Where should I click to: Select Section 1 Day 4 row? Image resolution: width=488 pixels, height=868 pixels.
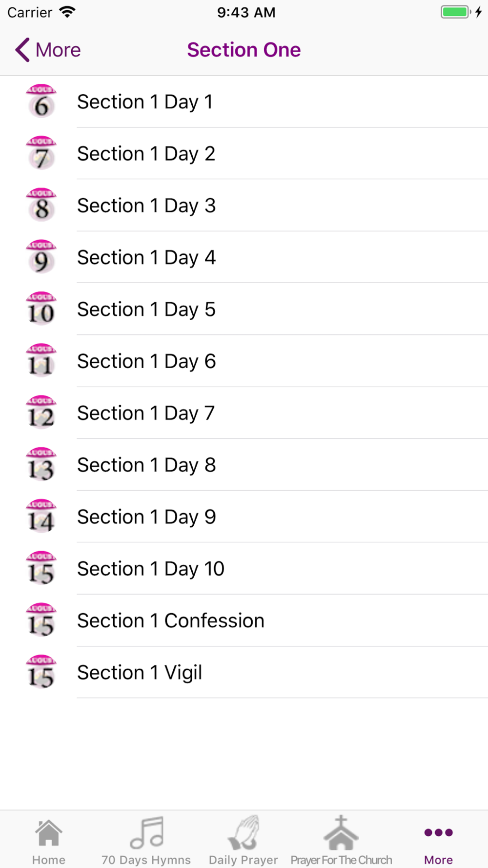pos(244,257)
